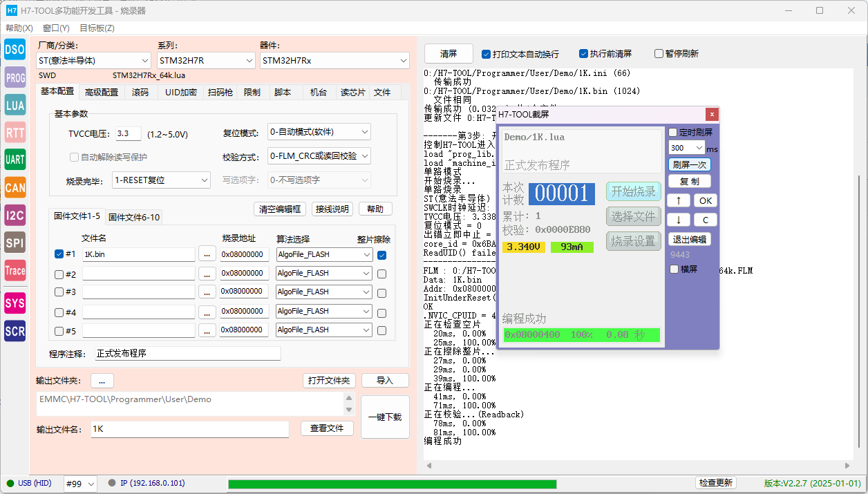Open the RTT sidebar icon

(15, 132)
